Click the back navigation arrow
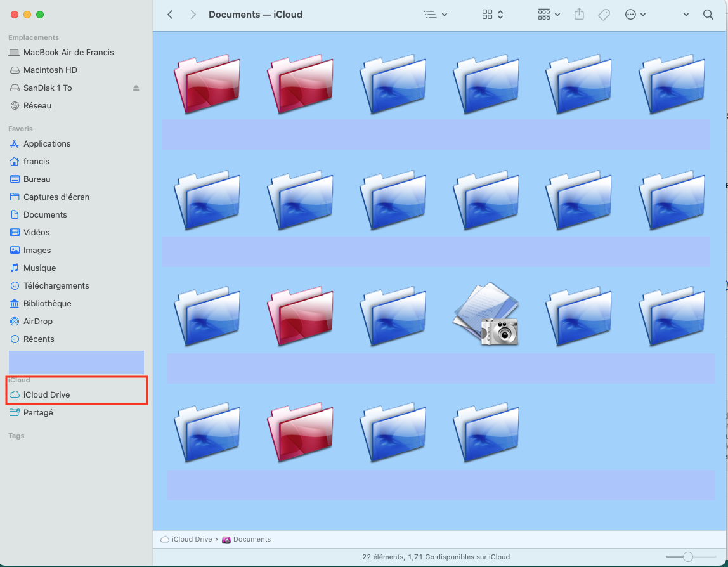 coord(170,15)
